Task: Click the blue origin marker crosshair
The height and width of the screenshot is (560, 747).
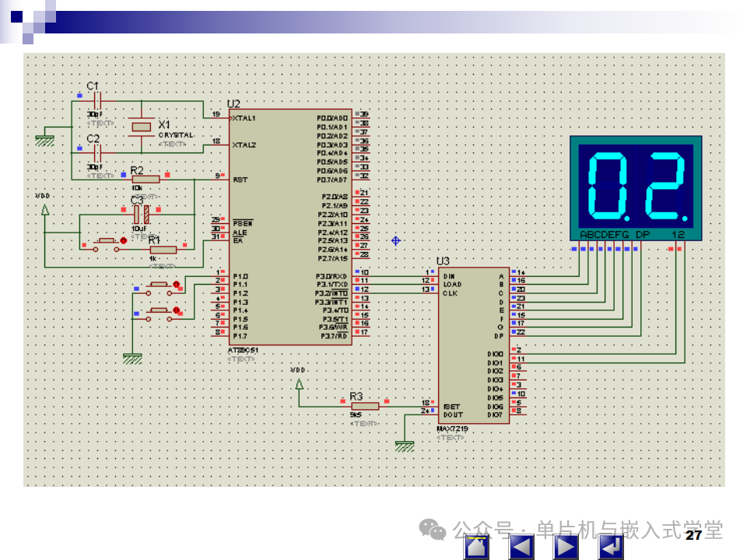Action: [x=396, y=240]
